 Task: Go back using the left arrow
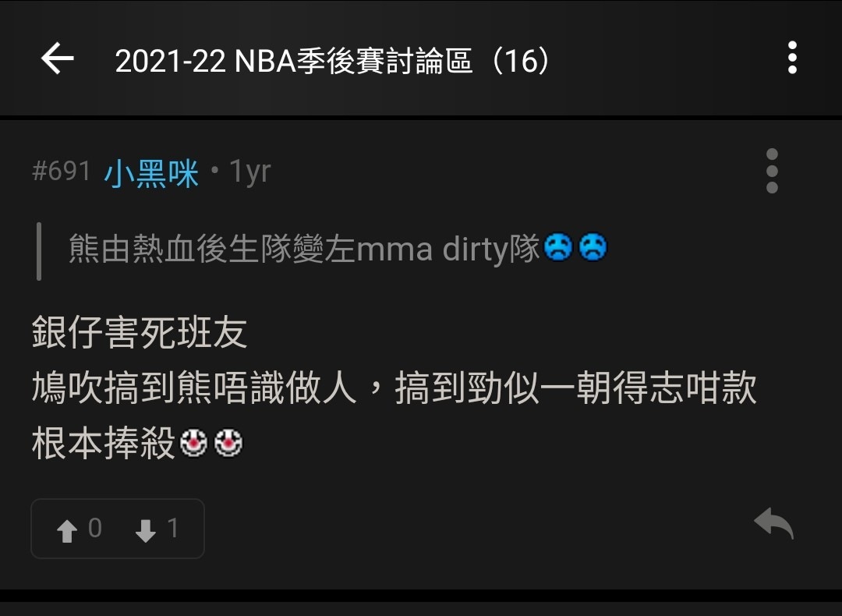tap(58, 58)
